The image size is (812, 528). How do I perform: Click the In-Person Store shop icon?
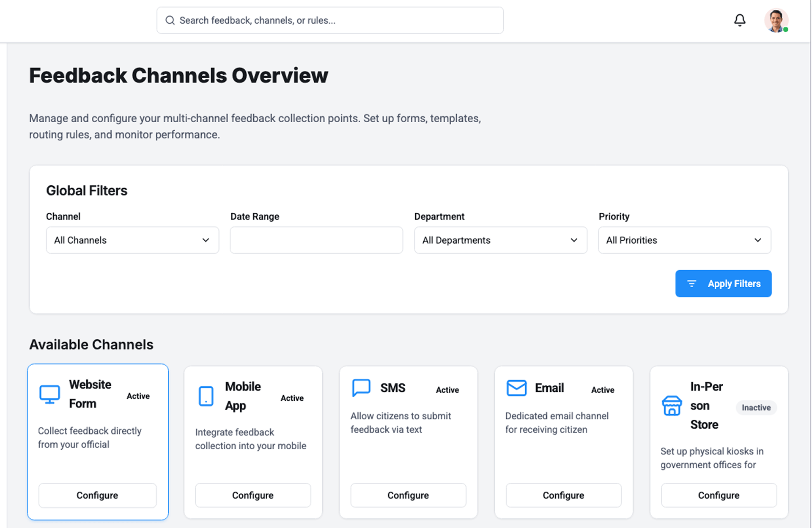pyautogui.click(x=672, y=406)
